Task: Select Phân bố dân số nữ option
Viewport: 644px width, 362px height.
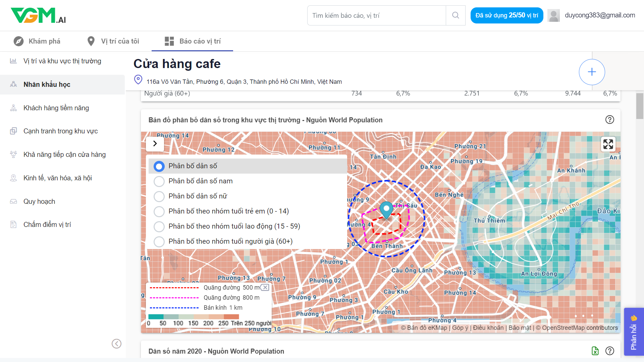Action: pos(159,196)
